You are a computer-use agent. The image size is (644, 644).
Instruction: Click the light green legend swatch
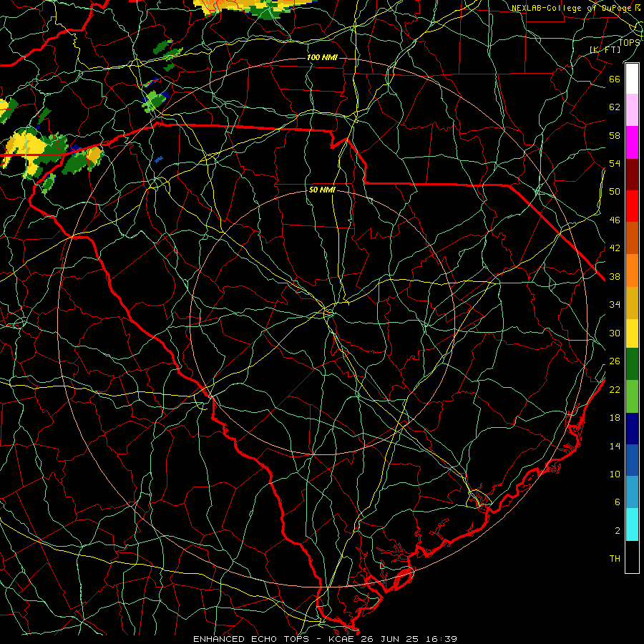tap(632, 396)
